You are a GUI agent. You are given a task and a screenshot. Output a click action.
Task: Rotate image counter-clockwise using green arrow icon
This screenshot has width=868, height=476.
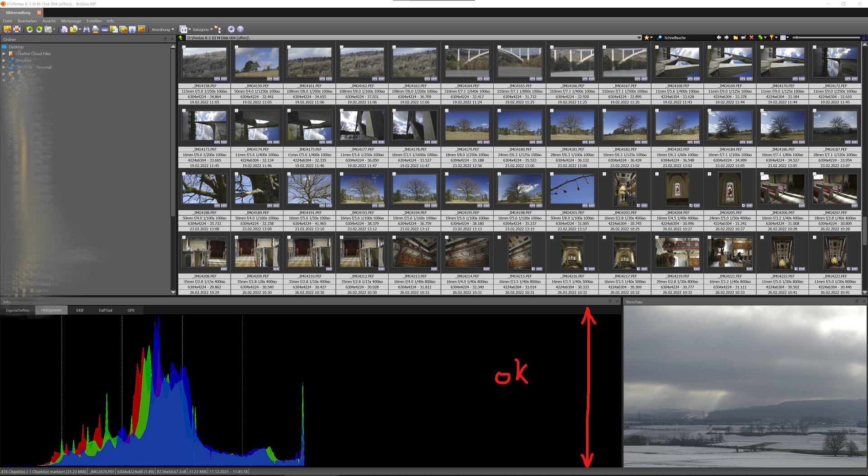[29, 29]
